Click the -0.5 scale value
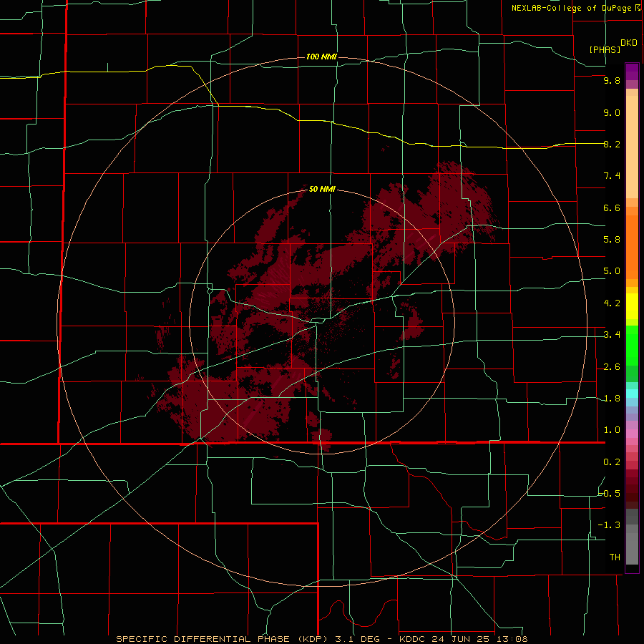 (x=610, y=494)
